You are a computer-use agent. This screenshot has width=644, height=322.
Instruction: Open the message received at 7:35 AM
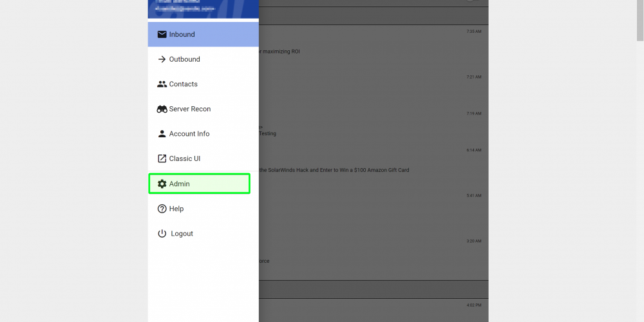point(374,48)
